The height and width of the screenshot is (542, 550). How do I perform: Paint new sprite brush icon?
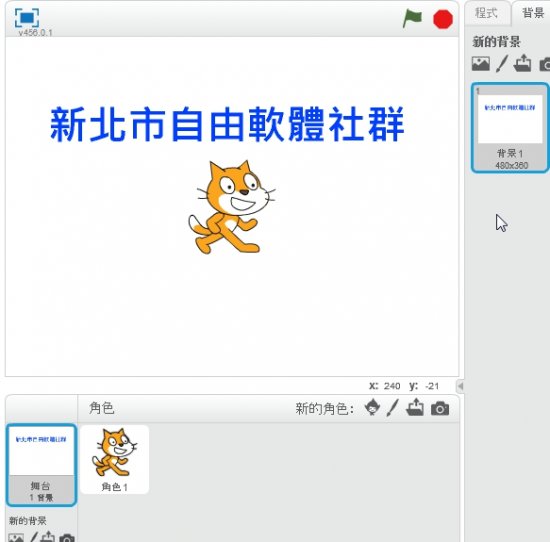coord(393,408)
